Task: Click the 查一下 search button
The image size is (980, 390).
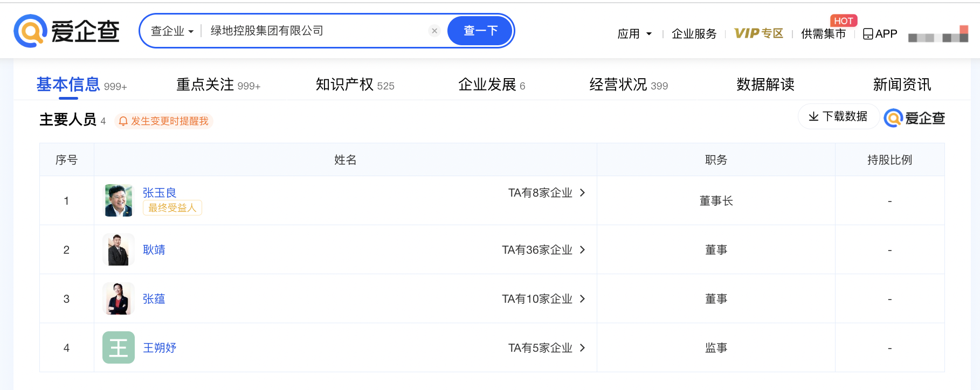Action: pos(480,31)
